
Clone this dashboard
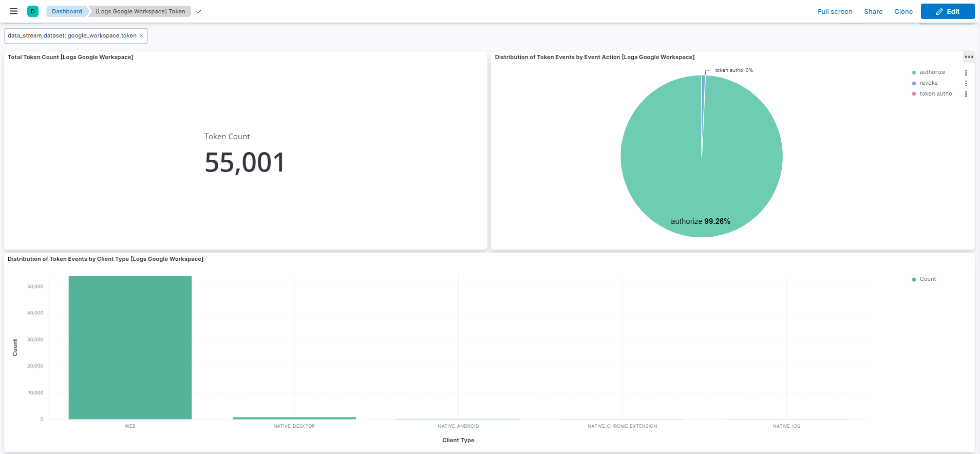coord(903,11)
